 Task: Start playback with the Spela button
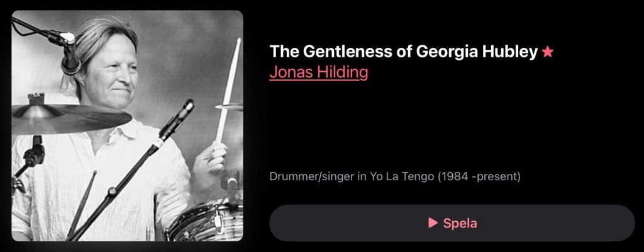click(x=452, y=223)
